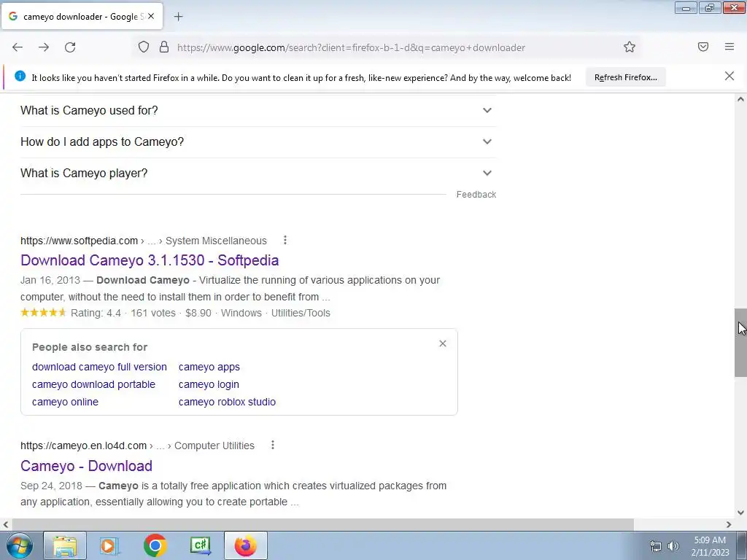Open the Windows Start menu
This screenshot has height=560, width=747.
[20, 545]
